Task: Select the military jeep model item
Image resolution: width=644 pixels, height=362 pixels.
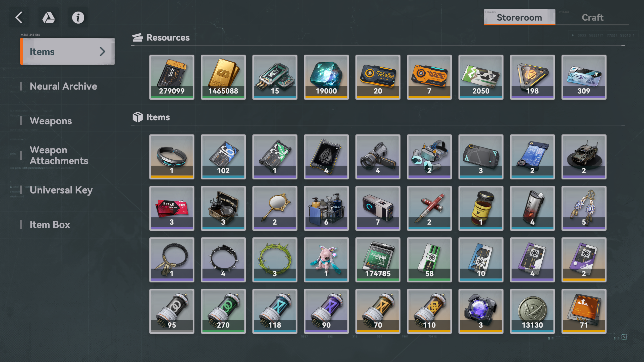Action: [x=584, y=157]
